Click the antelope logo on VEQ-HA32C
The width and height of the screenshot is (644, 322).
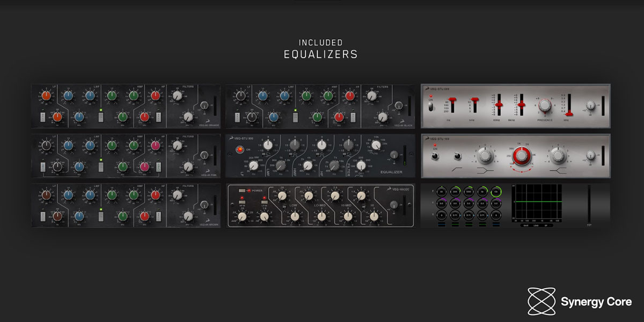point(389,188)
